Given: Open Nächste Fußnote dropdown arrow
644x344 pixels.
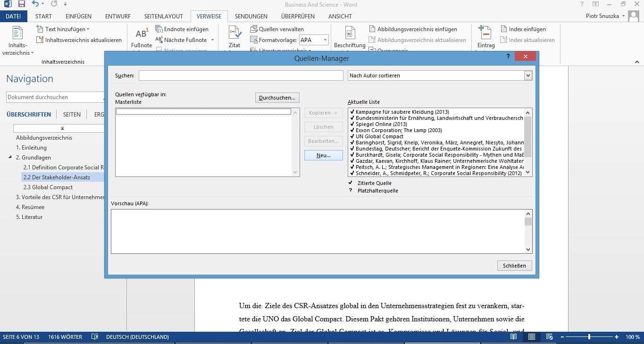Looking at the screenshot, I should tap(212, 40).
